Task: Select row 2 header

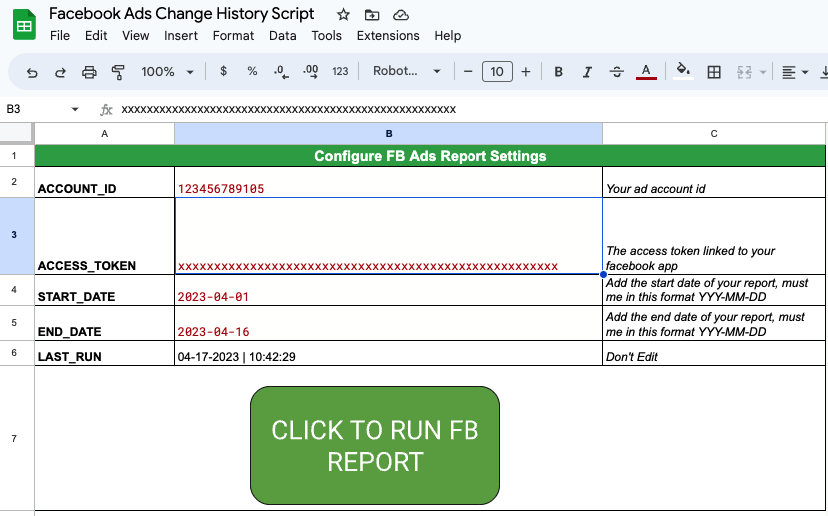Action: [x=14, y=182]
